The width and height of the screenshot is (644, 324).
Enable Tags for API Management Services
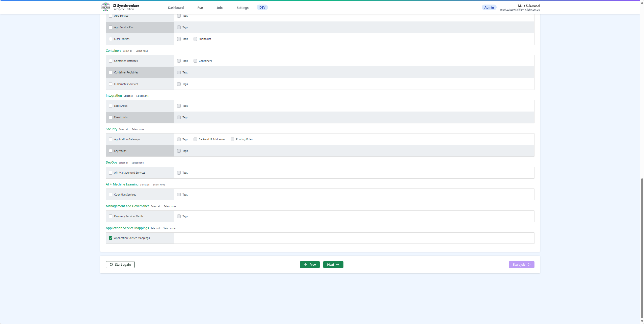179,173
